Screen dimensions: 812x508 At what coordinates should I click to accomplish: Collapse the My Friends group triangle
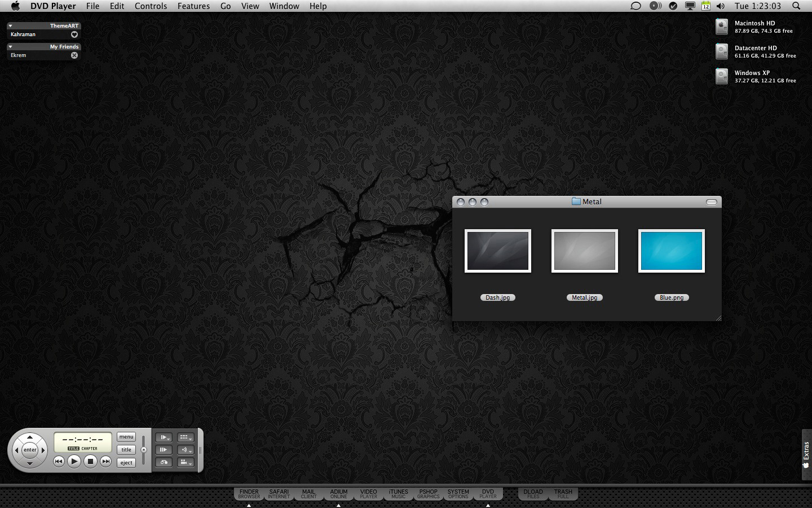point(10,47)
